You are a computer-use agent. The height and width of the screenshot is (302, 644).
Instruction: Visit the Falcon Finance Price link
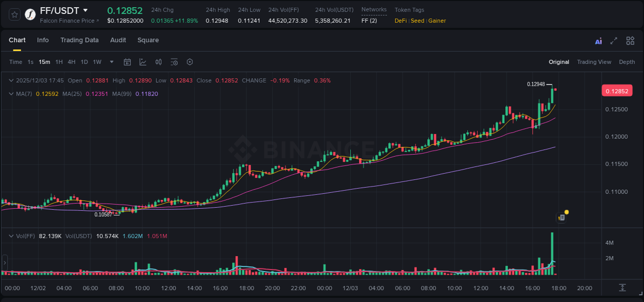tap(68, 21)
